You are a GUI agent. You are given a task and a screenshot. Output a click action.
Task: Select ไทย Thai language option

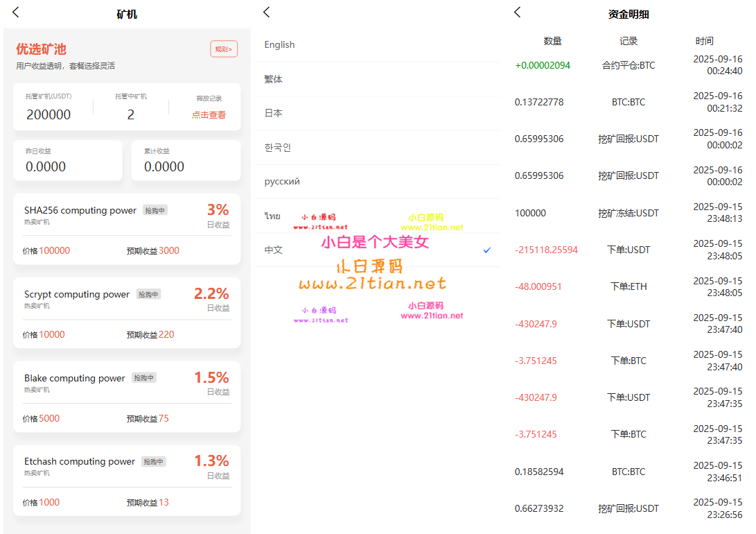(x=272, y=216)
